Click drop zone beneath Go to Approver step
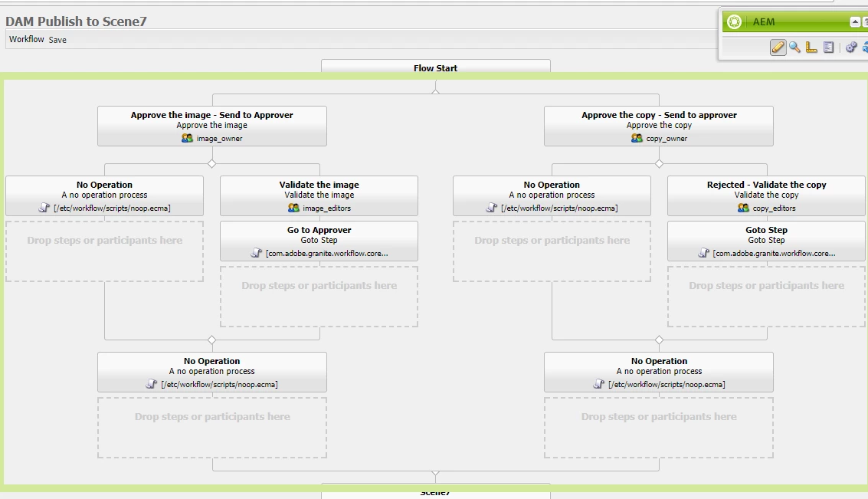This screenshot has height=499, width=868. click(x=319, y=297)
